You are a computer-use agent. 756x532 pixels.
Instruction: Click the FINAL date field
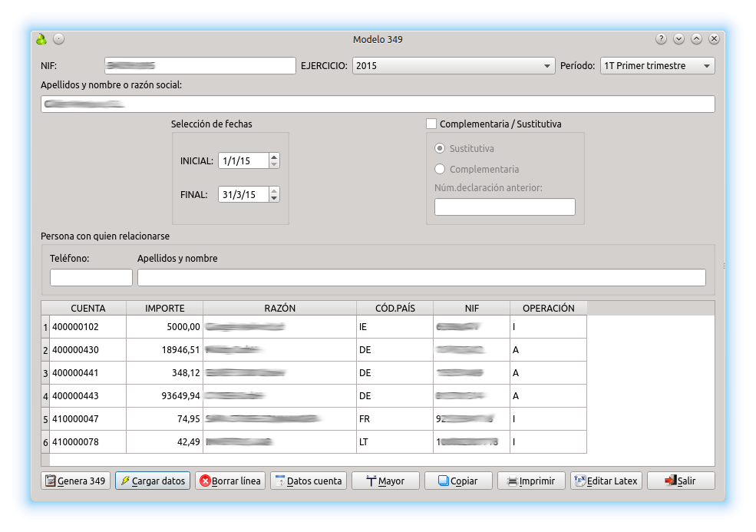[x=243, y=194]
